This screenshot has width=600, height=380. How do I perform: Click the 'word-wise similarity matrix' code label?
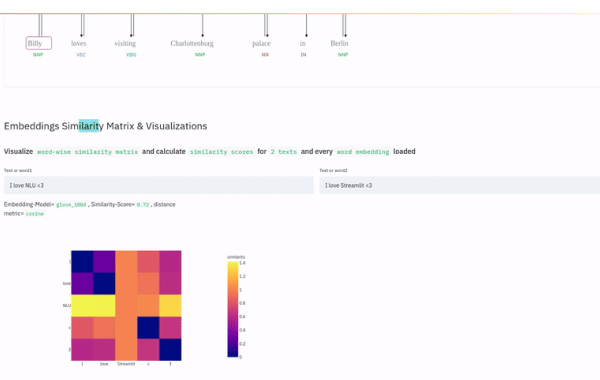tap(87, 152)
